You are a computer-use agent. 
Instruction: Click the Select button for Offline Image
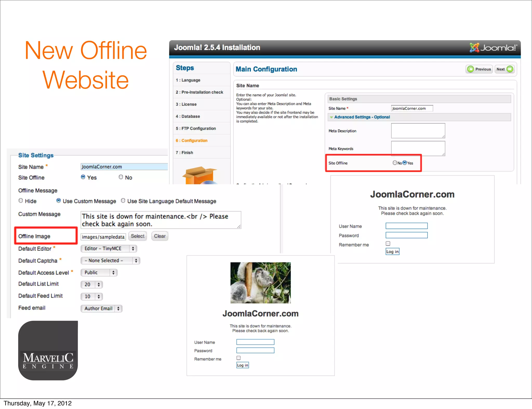click(x=137, y=236)
